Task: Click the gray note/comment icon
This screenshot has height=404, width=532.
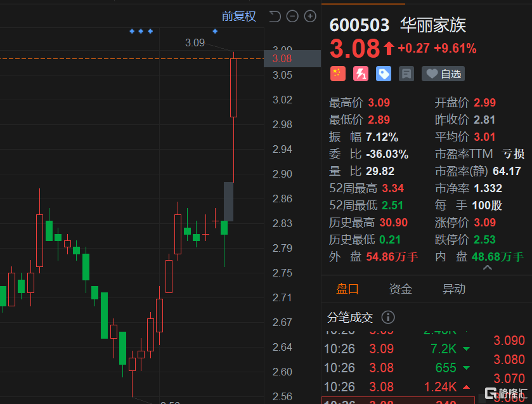Action: pos(406,74)
